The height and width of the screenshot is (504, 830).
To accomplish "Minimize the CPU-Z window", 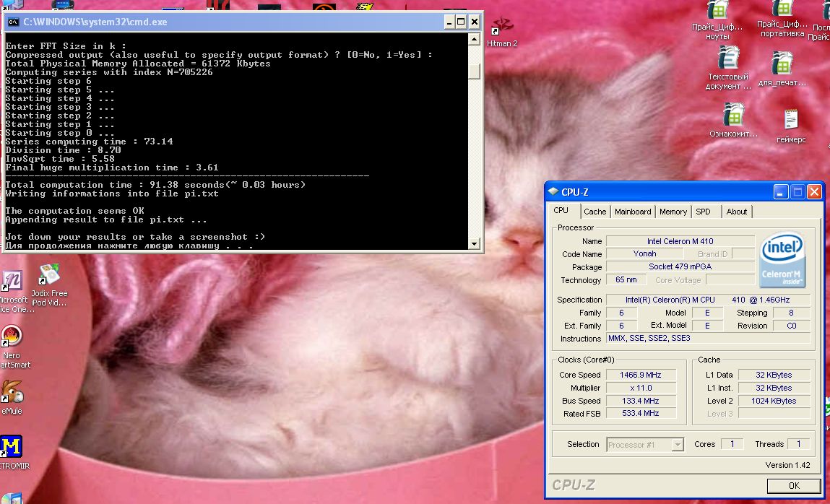I will 780,191.
